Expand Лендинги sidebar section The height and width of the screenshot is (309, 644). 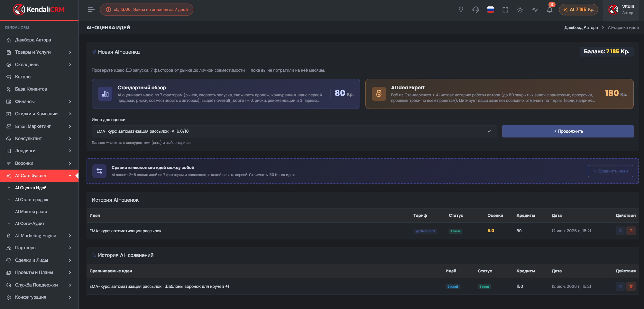tap(39, 151)
